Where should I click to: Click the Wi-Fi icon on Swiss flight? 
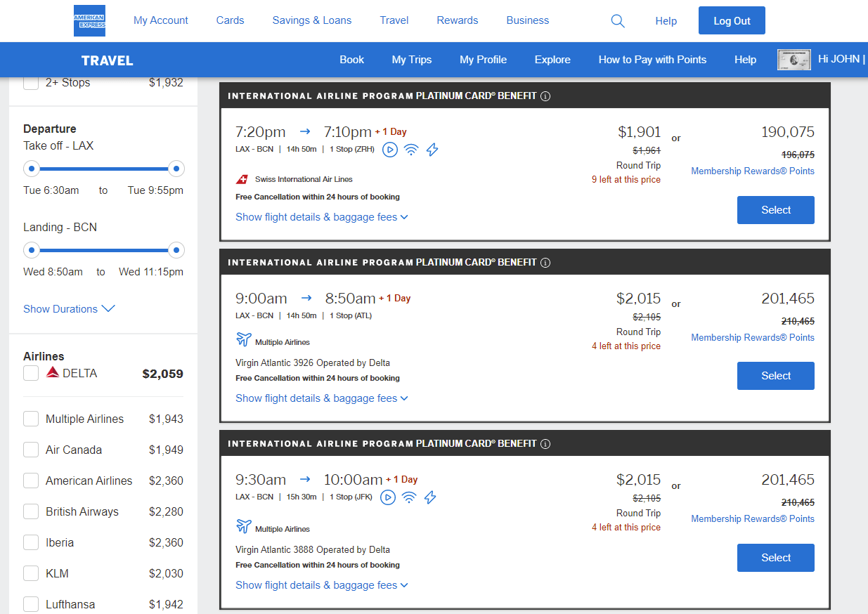point(411,149)
